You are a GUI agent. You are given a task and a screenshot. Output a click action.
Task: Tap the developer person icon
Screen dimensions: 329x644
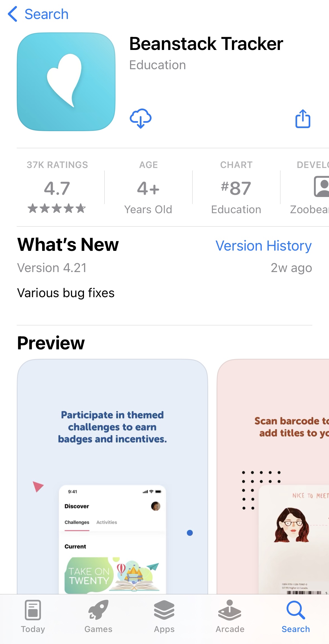[x=321, y=186]
